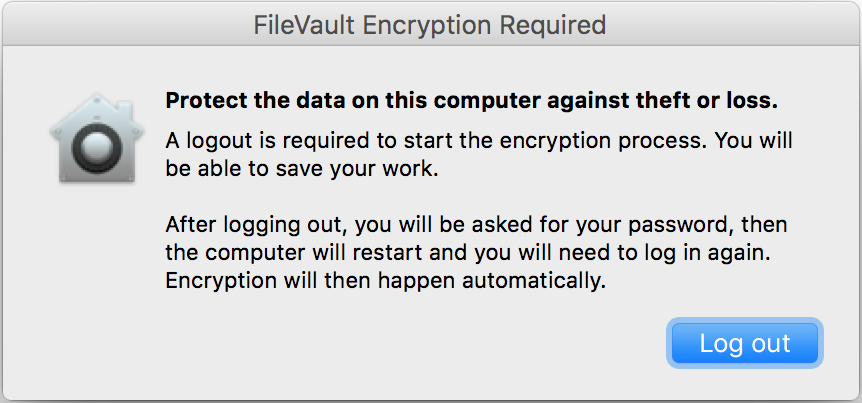Click the Log out button
The image size is (862, 403).
click(744, 343)
